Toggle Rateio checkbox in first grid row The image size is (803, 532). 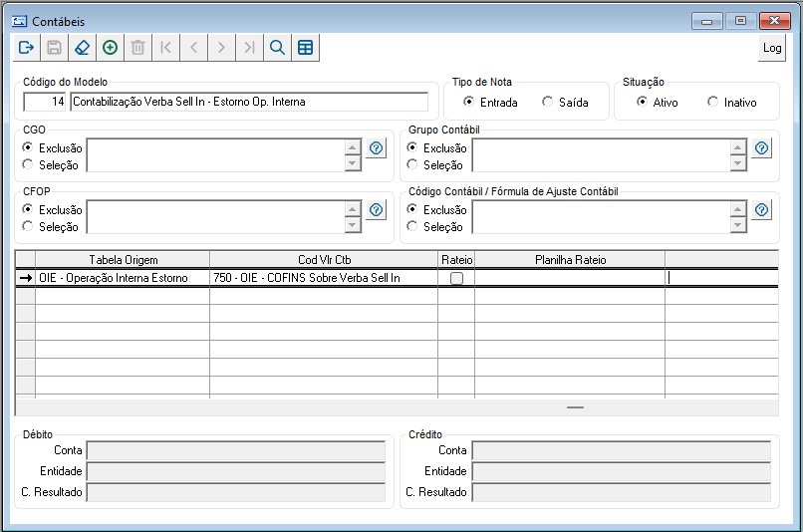click(456, 278)
